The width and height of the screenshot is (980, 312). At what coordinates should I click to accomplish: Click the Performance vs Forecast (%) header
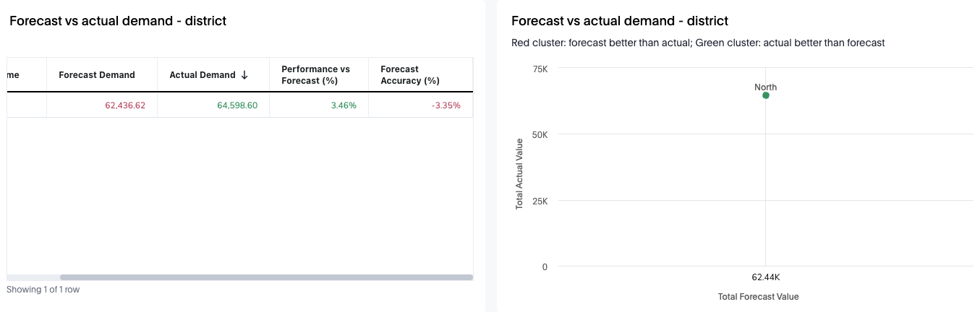coord(315,75)
